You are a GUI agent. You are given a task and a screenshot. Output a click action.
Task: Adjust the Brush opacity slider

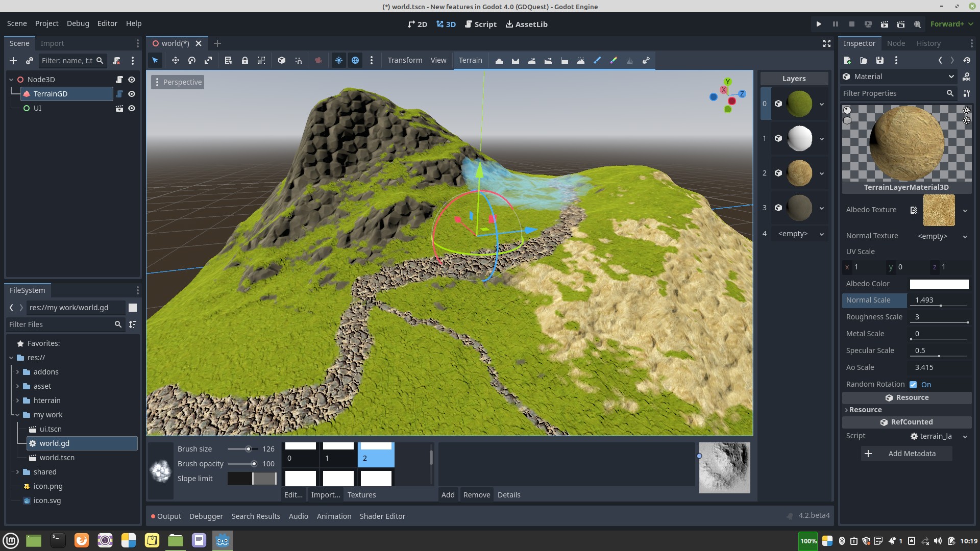243,464
